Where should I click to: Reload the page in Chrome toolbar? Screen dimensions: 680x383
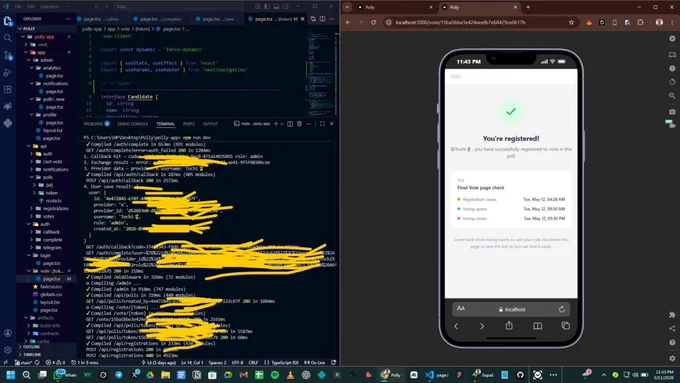point(373,22)
